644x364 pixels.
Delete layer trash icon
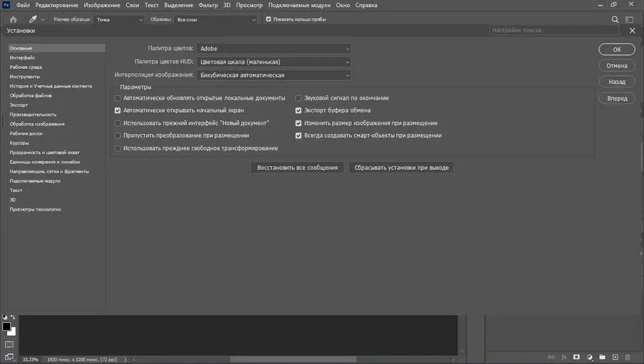coord(627,357)
